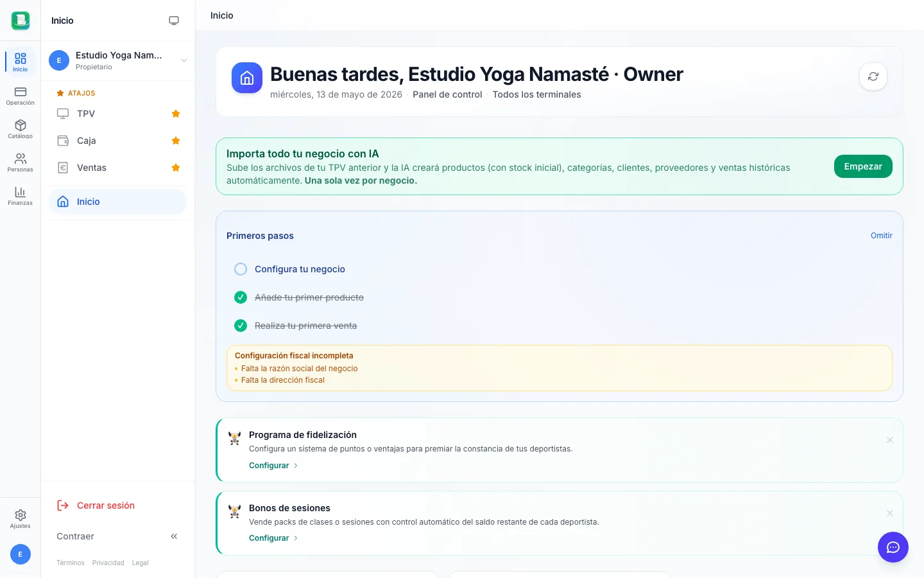Viewport: 924px width, 578px height.
Task: Click the Realiza tu primera venta text
Action: [x=305, y=326]
